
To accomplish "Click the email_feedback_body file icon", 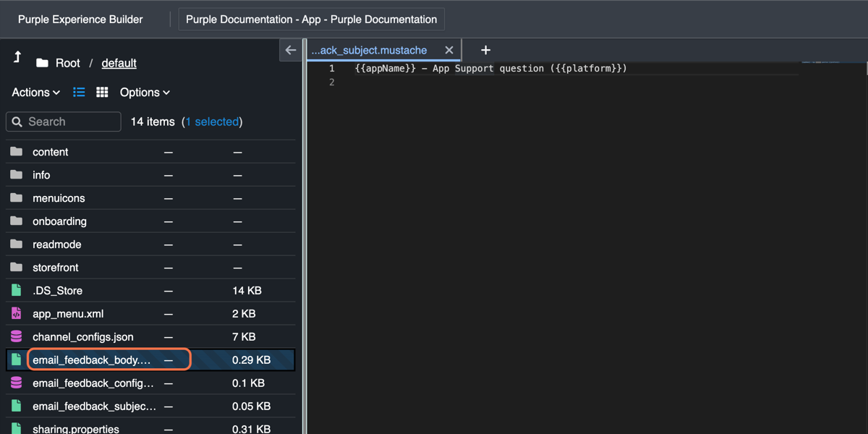I will pos(16,359).
